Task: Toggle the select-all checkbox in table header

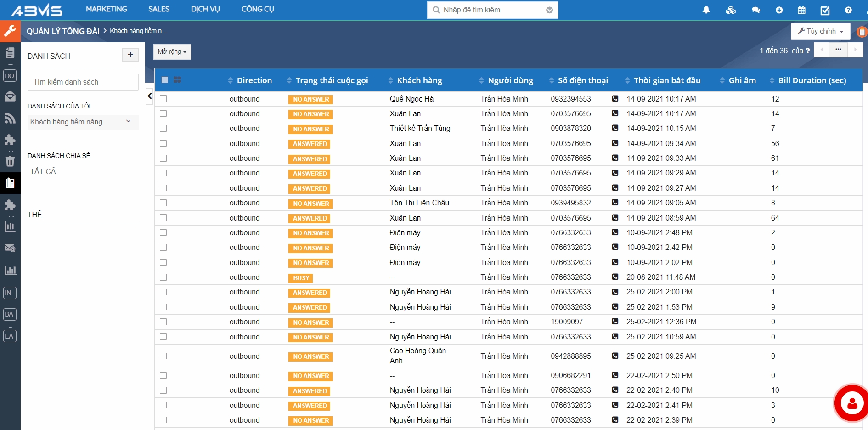Action: tap(165, 80)
